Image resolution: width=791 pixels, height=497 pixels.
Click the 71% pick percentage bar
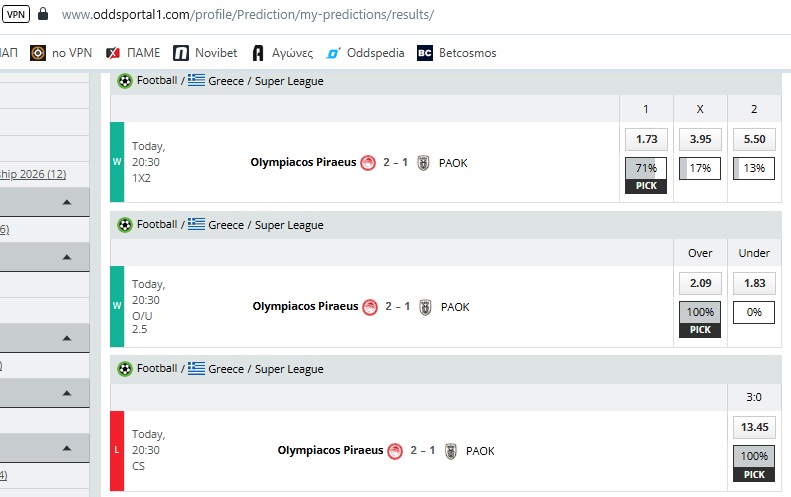(x=646, y=168)
